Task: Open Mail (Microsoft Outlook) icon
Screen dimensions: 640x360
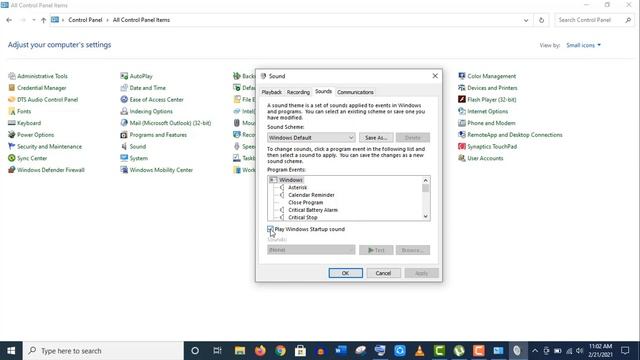Action: [124, 123]
